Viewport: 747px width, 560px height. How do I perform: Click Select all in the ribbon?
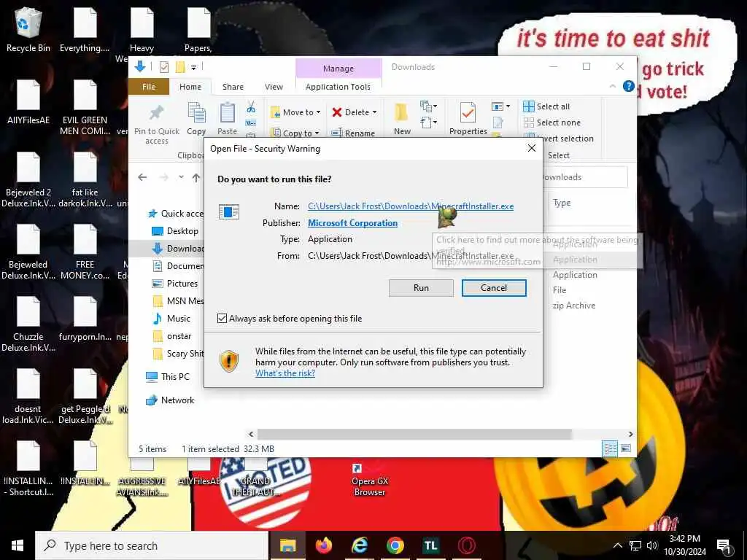546,106
